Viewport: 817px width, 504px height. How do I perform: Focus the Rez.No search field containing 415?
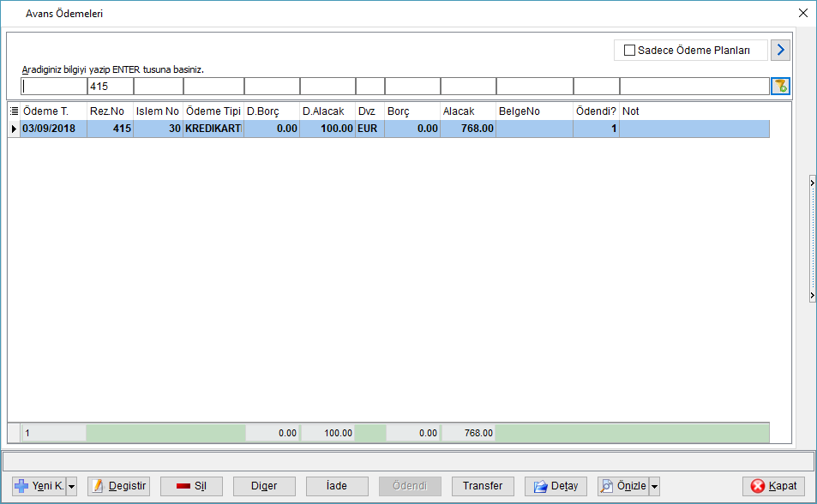(111, 86)
